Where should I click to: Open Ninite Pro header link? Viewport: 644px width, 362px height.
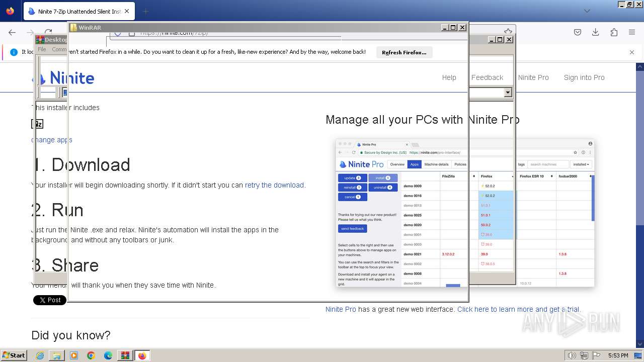[x=533, y=77]
